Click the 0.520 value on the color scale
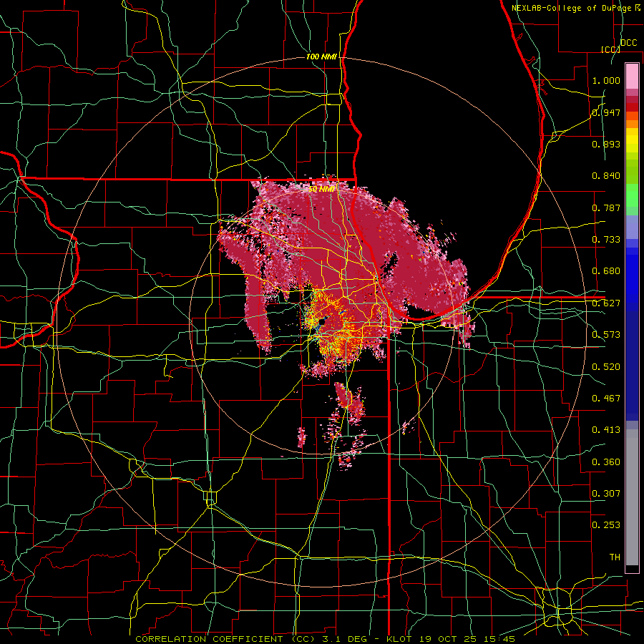The image size is (644, 644). tap(606, 367)
